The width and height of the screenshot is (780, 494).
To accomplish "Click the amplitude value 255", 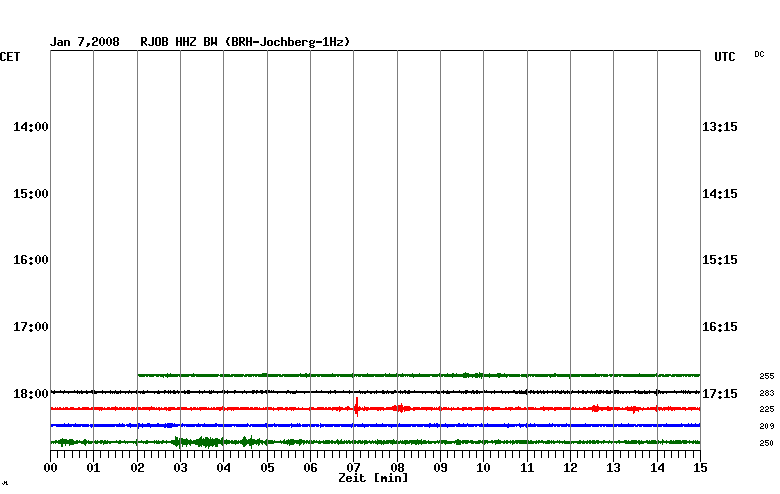I will pyautogui.click(x=767, y=376).
